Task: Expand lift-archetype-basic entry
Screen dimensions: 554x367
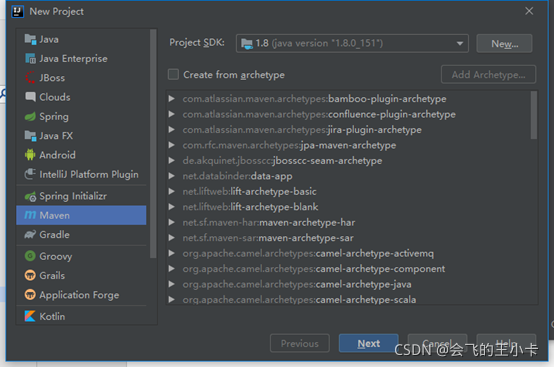Action: point(172,191)
